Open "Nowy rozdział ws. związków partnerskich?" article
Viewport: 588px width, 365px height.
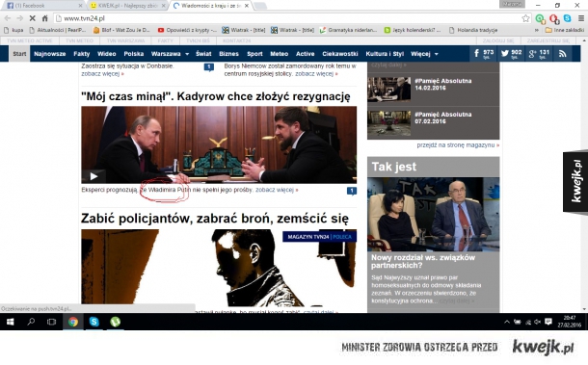click(423, 261)
